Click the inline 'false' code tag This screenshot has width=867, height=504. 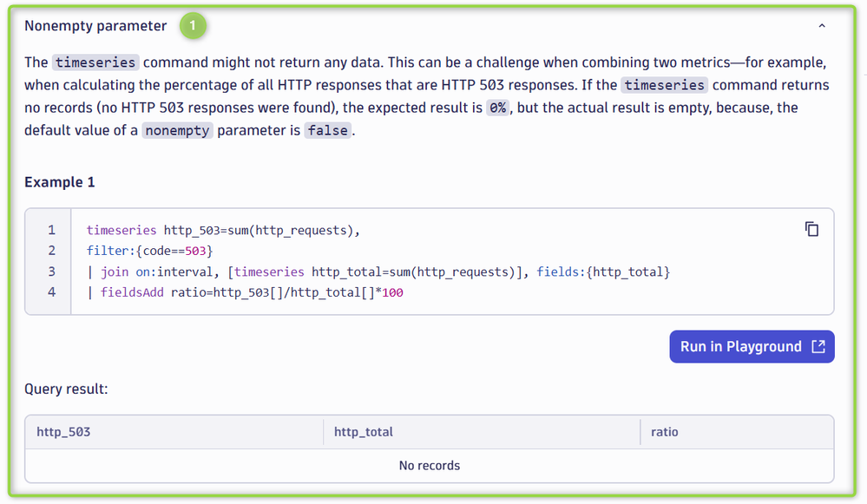pyautogui.click(x=327, y=131)
